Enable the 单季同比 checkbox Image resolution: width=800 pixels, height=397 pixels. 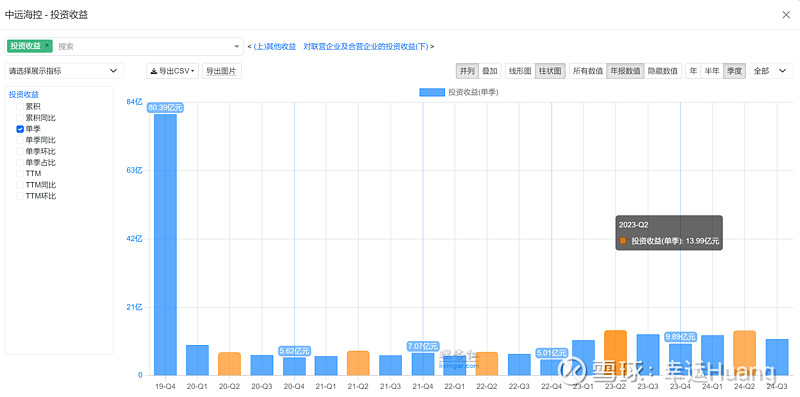[20, 140]
